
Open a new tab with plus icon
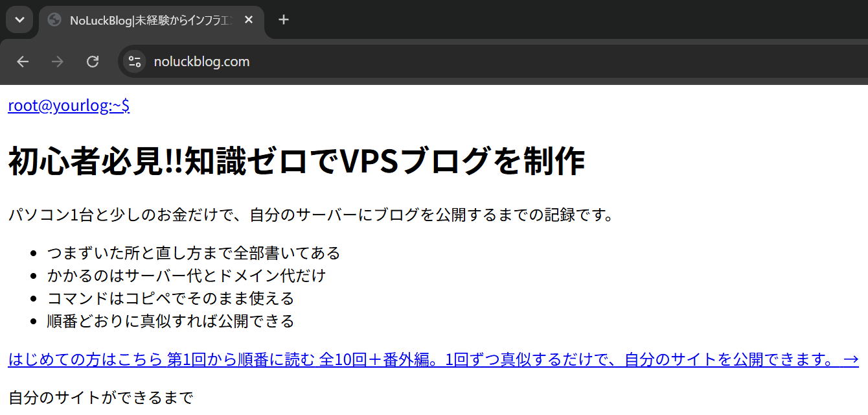[x=283, y=19]
